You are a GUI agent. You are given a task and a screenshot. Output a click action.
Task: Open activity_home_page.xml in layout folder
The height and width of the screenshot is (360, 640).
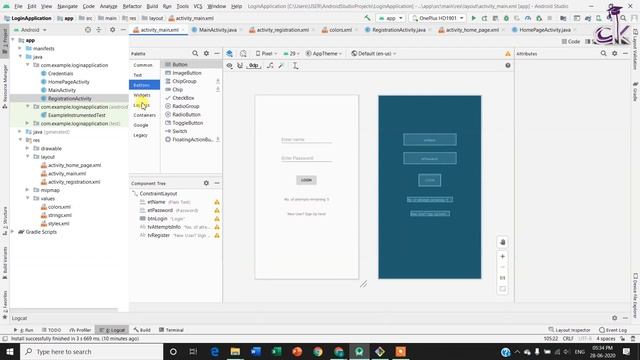point(74,165)
